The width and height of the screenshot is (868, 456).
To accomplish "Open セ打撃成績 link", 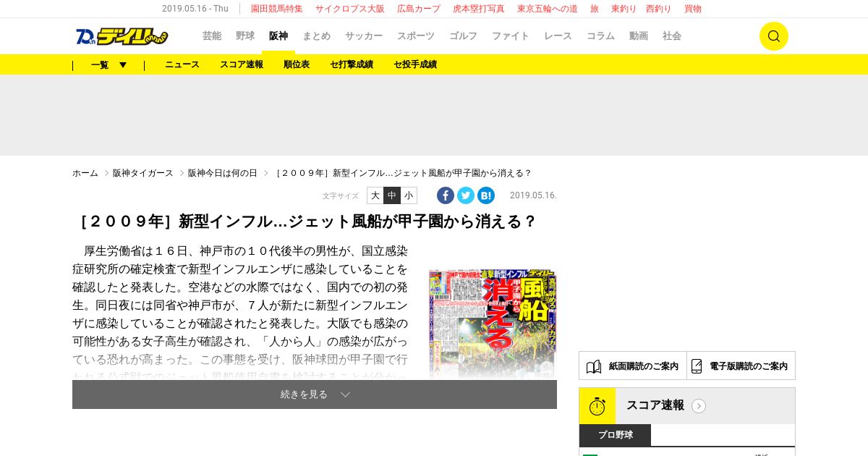I will (352, 64).
